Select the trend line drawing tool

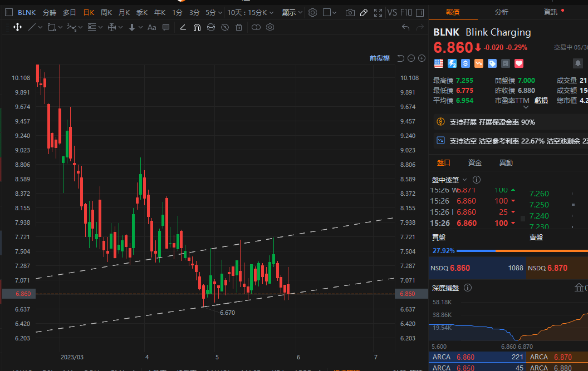(32, 27)
